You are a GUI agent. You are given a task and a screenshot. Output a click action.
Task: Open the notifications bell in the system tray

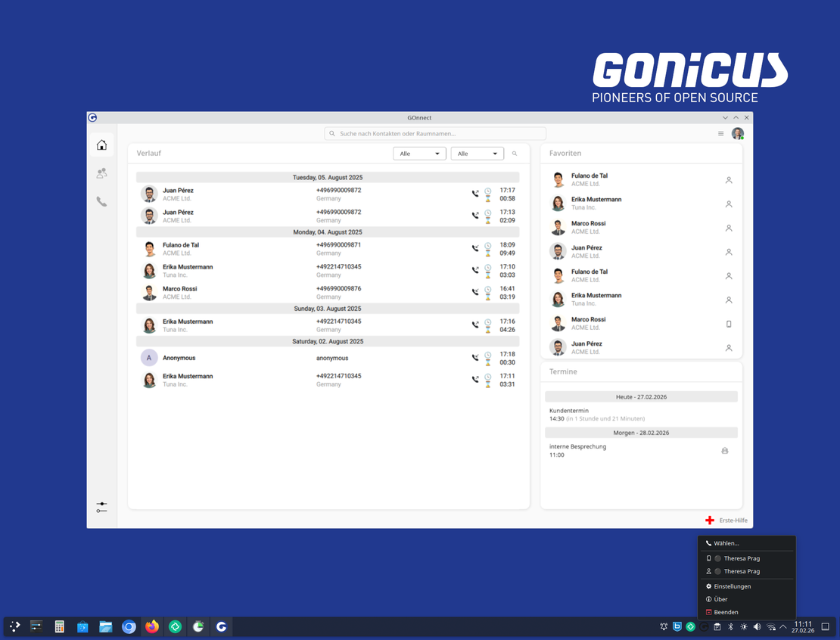[664, 626]
